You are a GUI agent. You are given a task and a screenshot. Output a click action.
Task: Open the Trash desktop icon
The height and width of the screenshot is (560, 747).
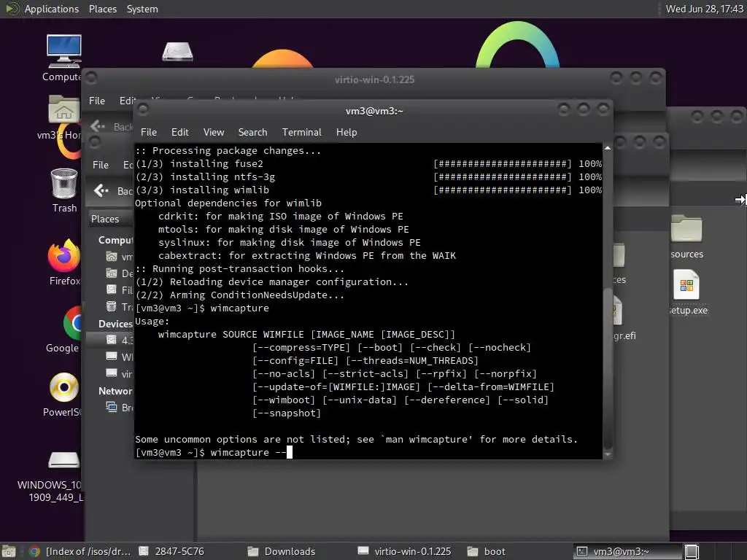click(x=64, y=183)
